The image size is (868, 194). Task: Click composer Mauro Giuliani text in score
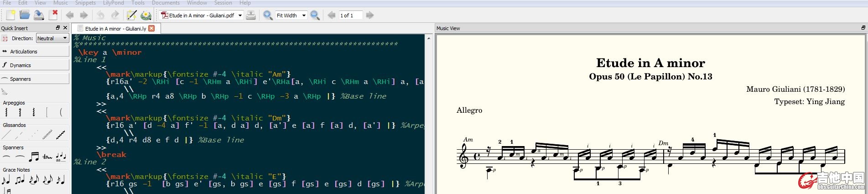pos(795,89)
